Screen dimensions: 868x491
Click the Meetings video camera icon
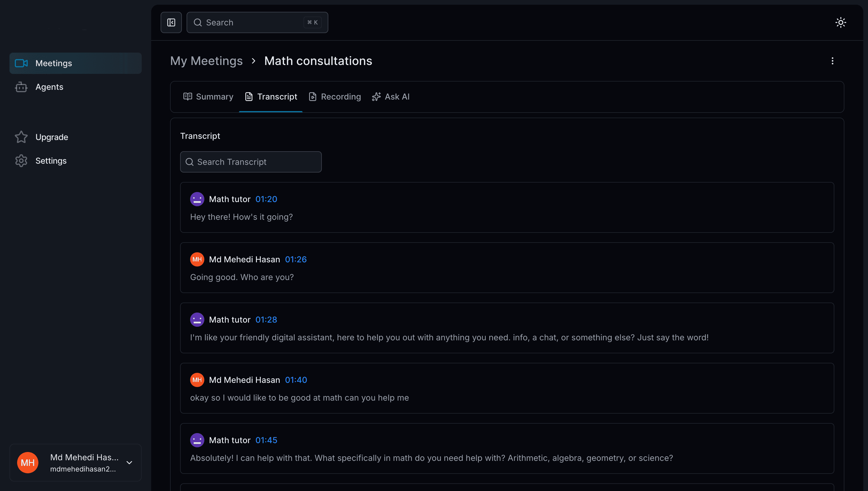coord(21,63)
